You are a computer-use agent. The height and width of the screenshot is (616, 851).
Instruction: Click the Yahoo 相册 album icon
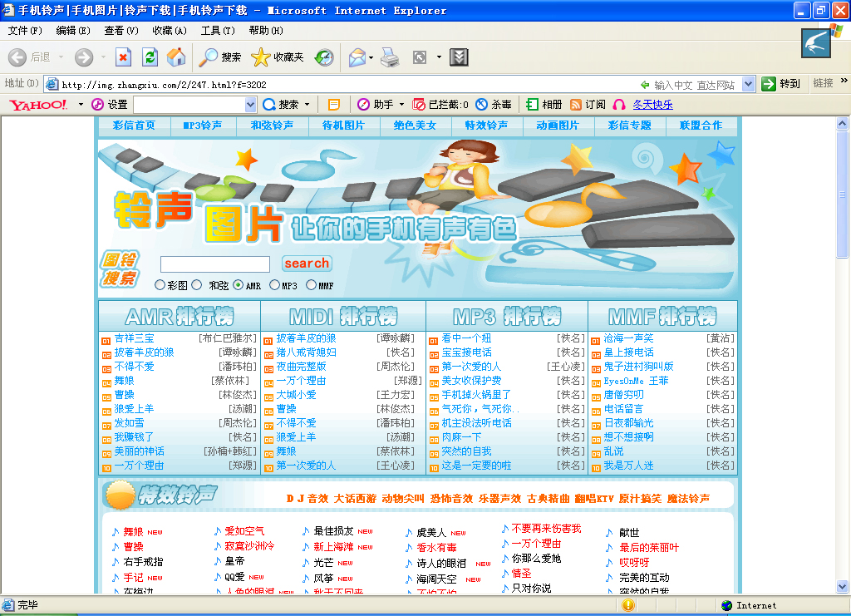pyautogui.click(x=532, y=105)
